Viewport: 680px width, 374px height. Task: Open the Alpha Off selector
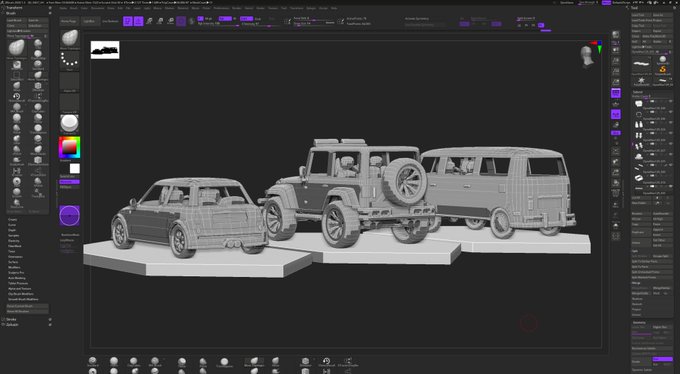point(69,81)
